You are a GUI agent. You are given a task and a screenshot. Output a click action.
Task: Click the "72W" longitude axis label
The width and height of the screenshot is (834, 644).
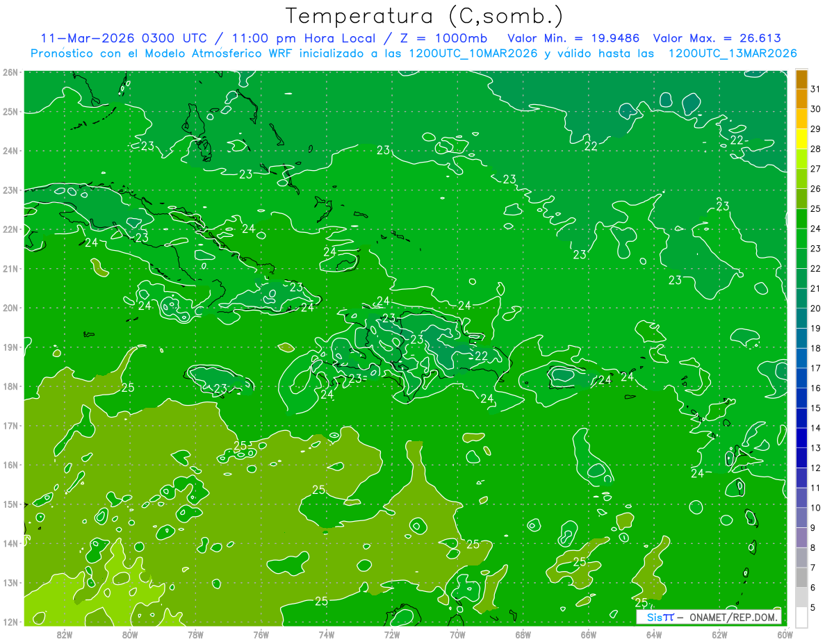[x=392, y=634]
